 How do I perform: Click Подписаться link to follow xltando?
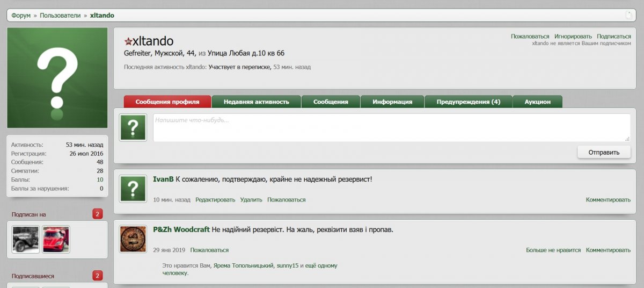614,37
